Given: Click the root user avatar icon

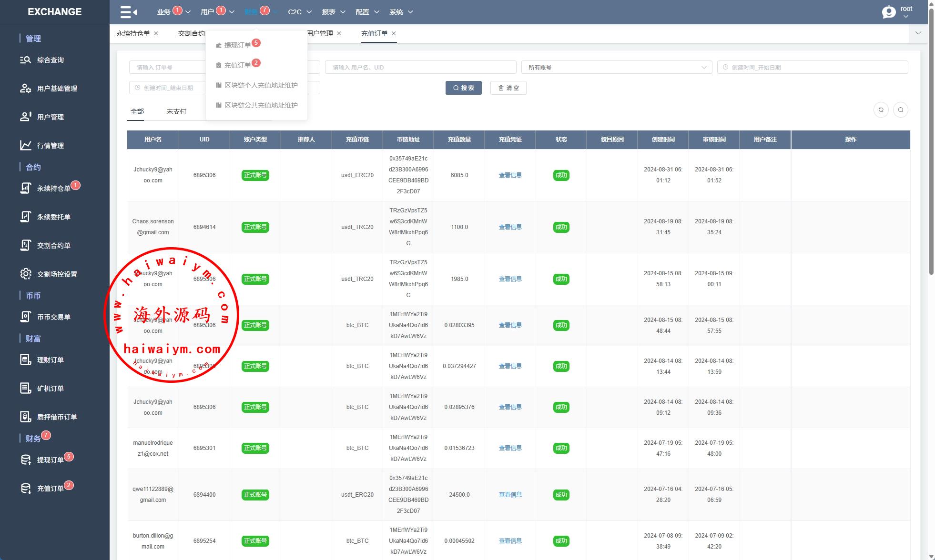Looking at the screenshot, I should 888,12.
